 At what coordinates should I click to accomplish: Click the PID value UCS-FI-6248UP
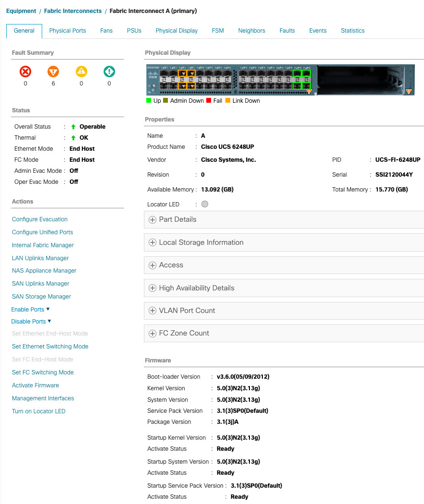click(x=398, y=160)
